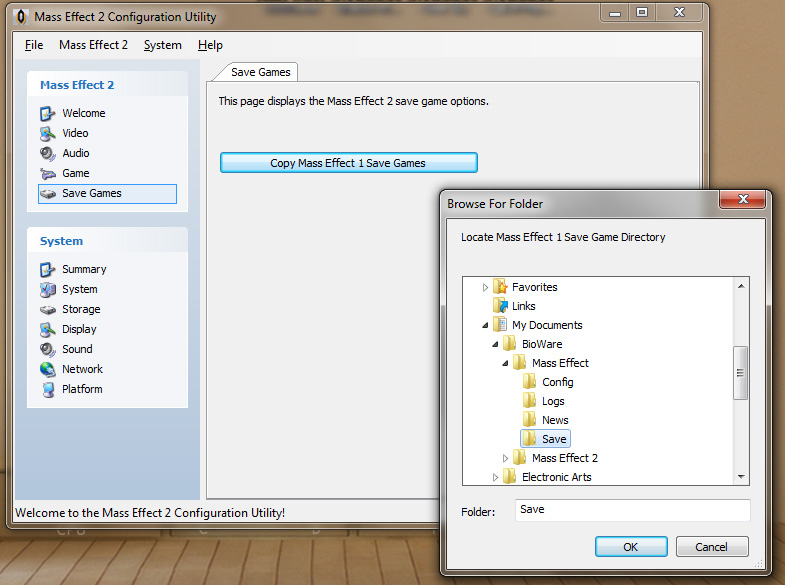785x585 pixels.
Task: Open the File menu
Action: tap(34, 45)
